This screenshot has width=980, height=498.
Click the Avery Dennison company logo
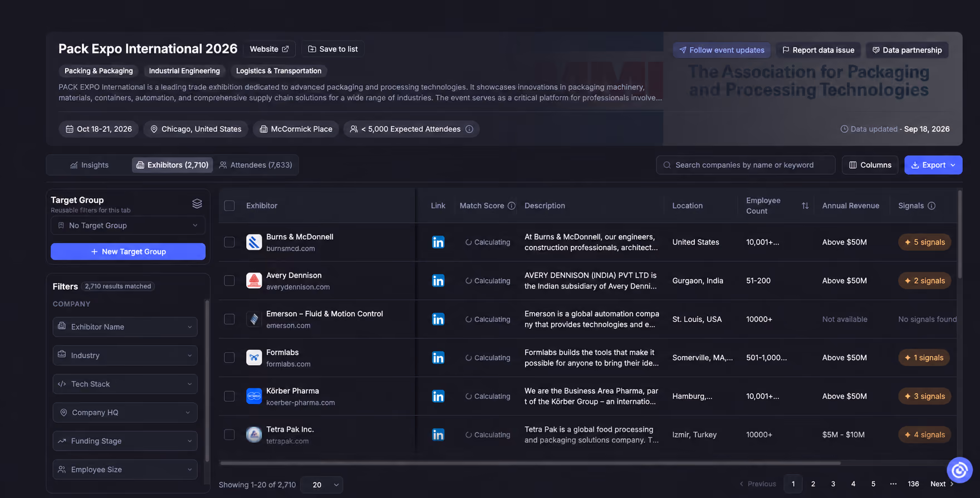point(254,281)
